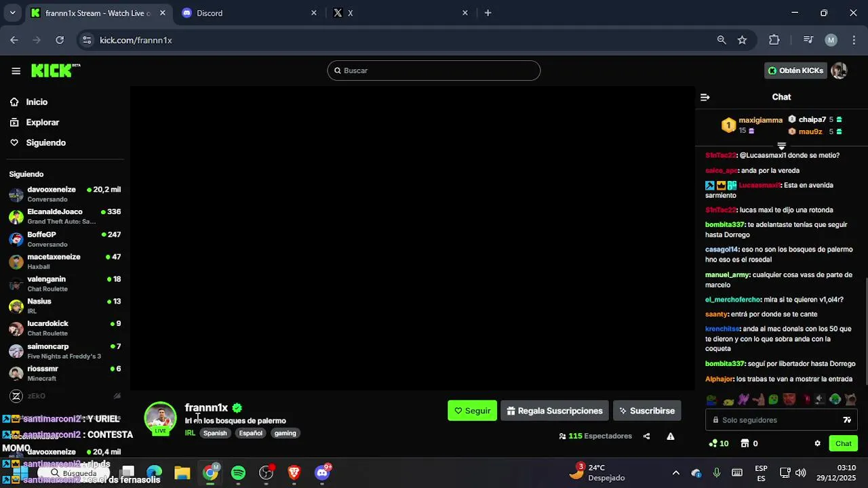This screenshot has height=488, width=868.
Task: Click the frannn1x channel name
Action: tap(206, 407)
